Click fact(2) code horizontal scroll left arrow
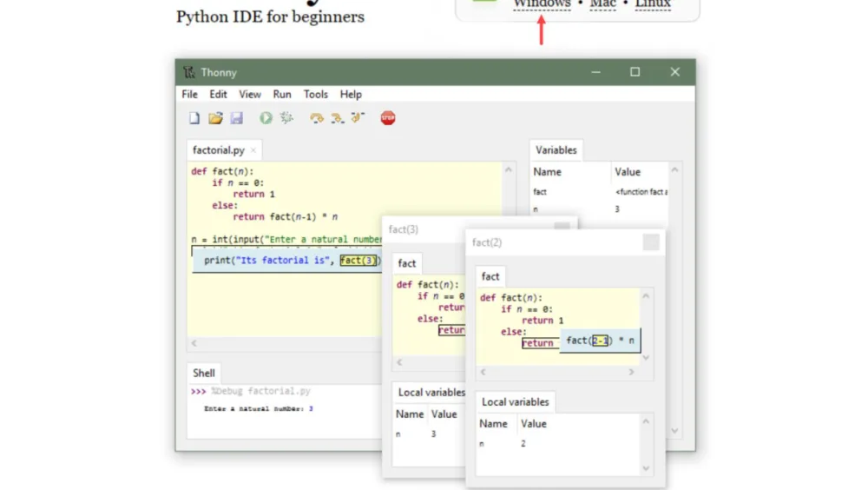The width and height of the screenshot is (868, 490). [x=483, y=372]
